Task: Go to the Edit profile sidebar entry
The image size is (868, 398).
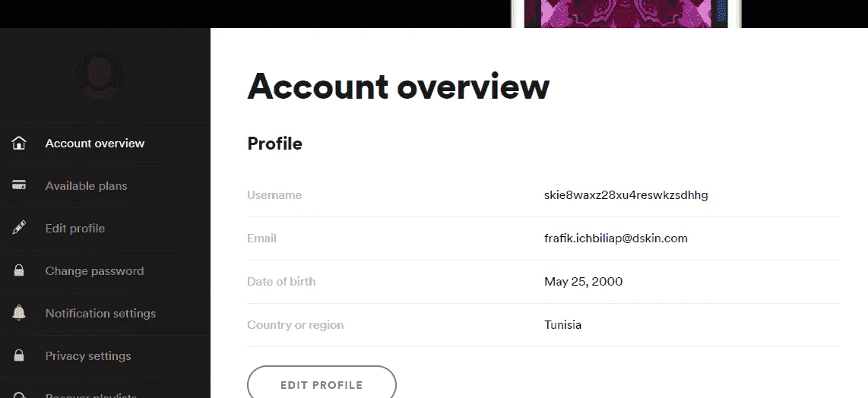Action: tap(105, 229)
